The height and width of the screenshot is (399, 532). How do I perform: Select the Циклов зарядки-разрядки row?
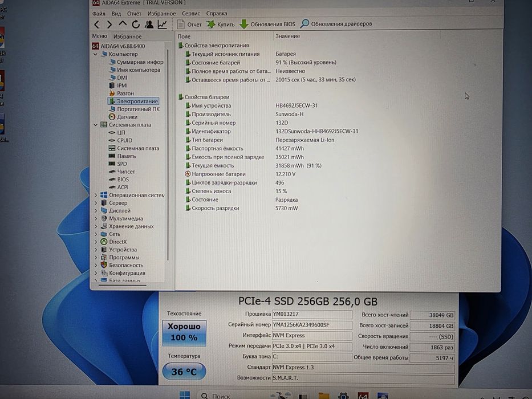[236, 182]
